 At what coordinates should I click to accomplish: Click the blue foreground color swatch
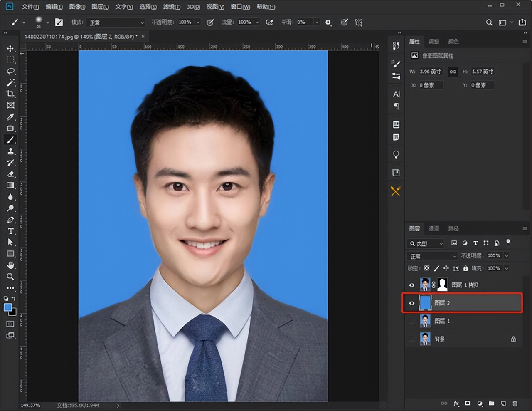(7, 307)
